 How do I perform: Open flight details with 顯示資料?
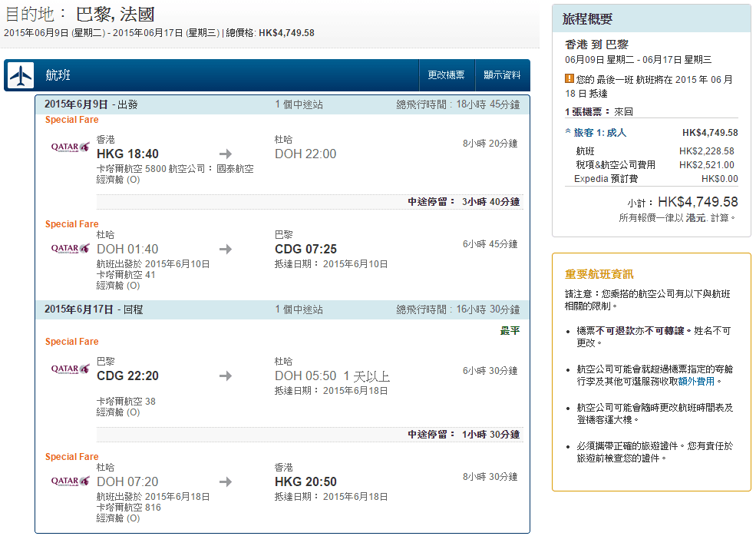pos(502,75)
